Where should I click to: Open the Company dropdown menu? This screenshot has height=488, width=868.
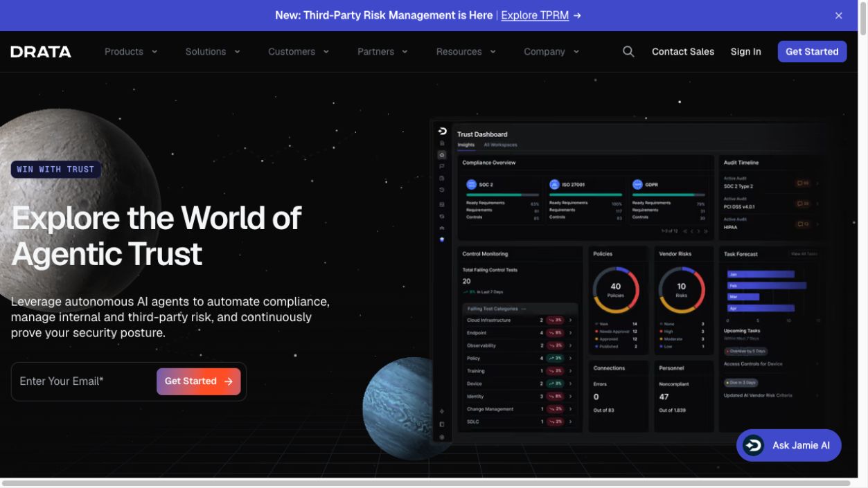[x=551, y=52]
